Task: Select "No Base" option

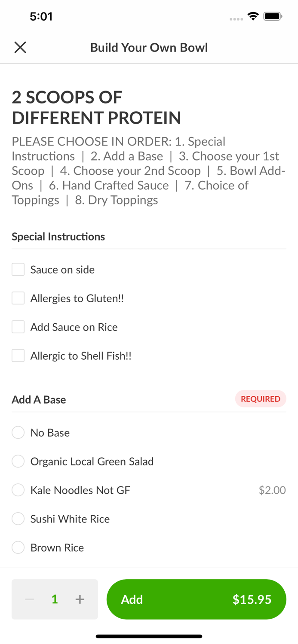Action: pyautogui.click(x=18, y=432)
